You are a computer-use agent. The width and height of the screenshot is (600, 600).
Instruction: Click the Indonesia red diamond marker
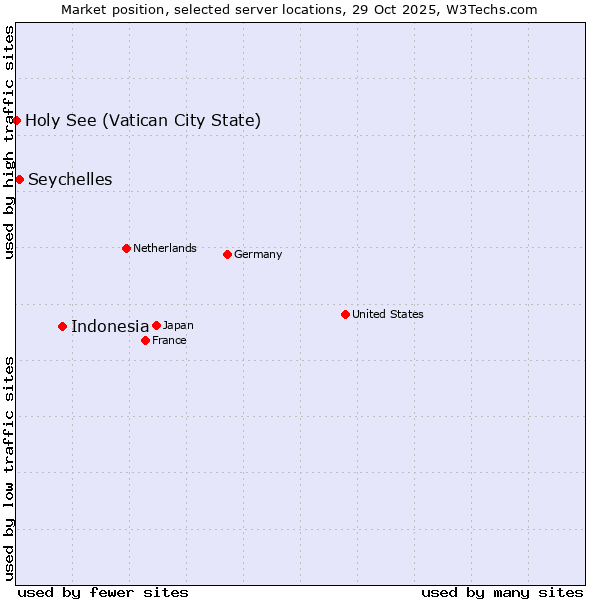point(62,326)
